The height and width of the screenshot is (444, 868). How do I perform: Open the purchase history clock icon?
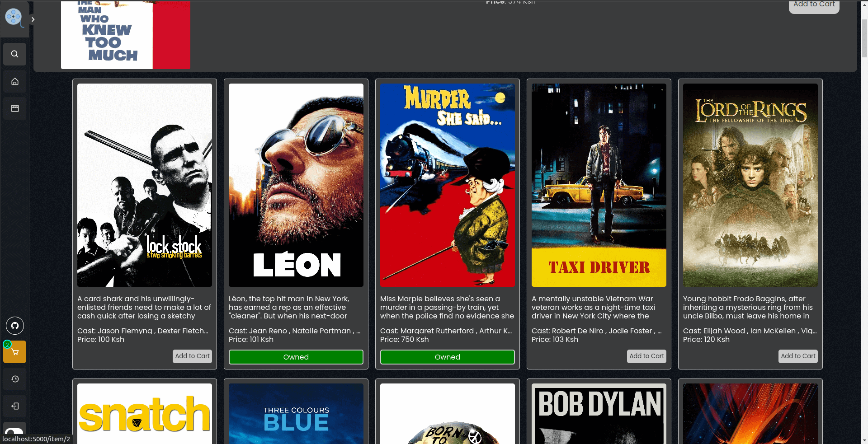[x=15, y=379]
